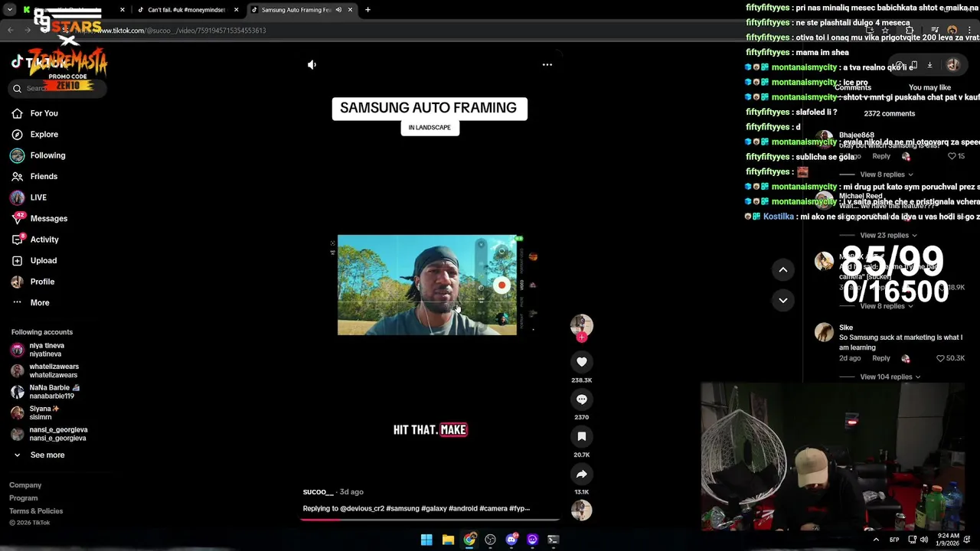Viewport: 980px width, 551px height.
Task: Open the video's three-dot options menu
Action: 547,65
